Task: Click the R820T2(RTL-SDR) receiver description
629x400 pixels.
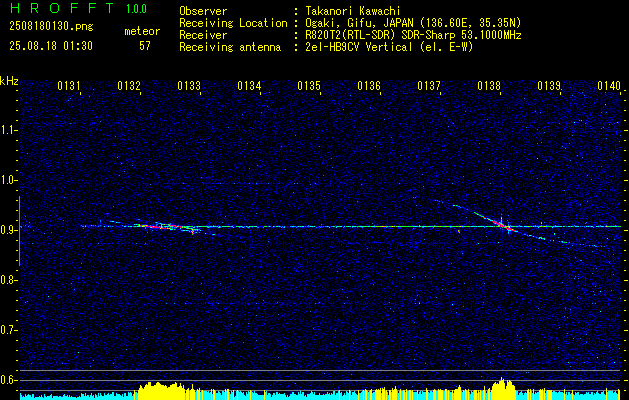Action: pos(413,35)
